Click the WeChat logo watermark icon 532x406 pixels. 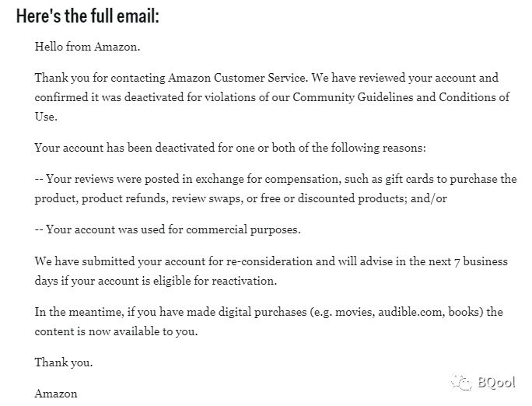click(463, 382)
